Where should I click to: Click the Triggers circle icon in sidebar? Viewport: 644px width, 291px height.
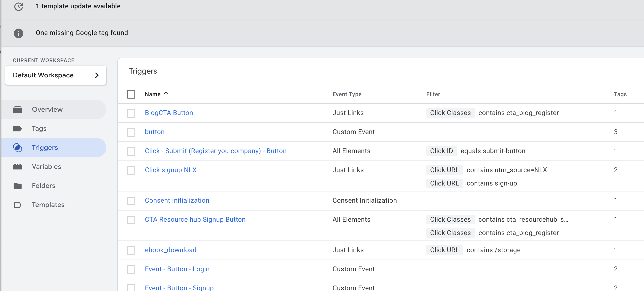[x=17, y=148]
